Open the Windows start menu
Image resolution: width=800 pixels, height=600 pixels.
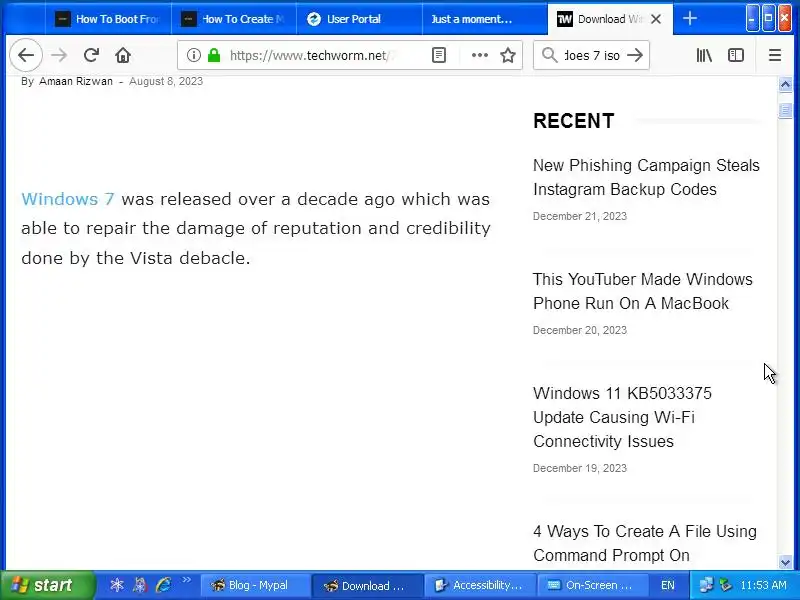click(x=47, y=585)
